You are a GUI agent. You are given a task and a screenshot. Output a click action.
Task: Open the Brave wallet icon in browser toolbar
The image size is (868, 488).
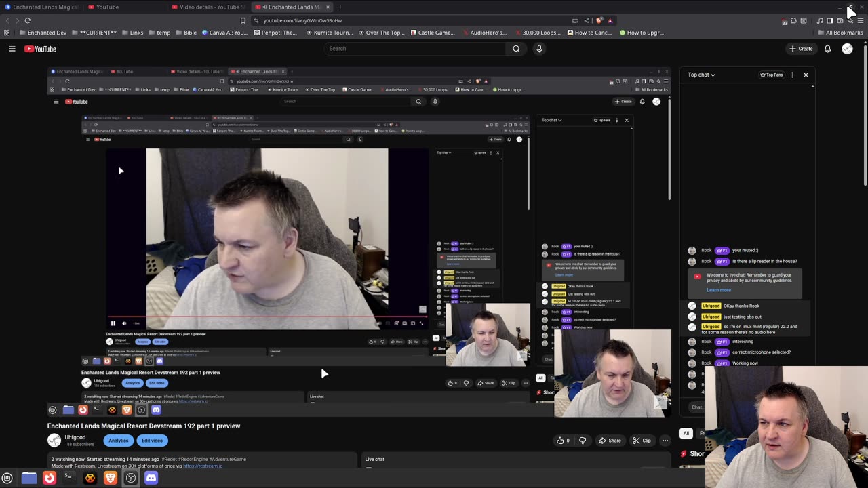click(x=840, y=20)
